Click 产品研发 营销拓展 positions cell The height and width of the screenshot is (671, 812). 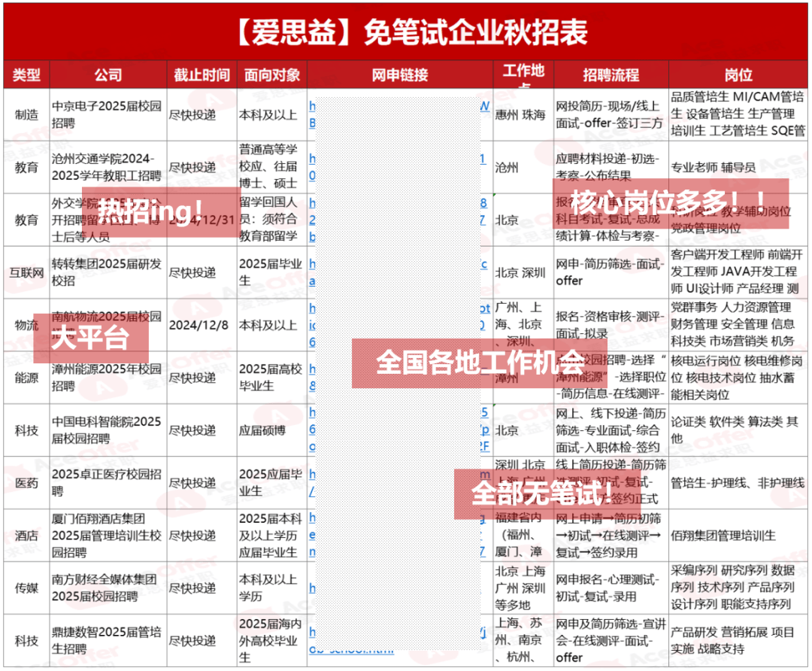[x=738, y=640]
